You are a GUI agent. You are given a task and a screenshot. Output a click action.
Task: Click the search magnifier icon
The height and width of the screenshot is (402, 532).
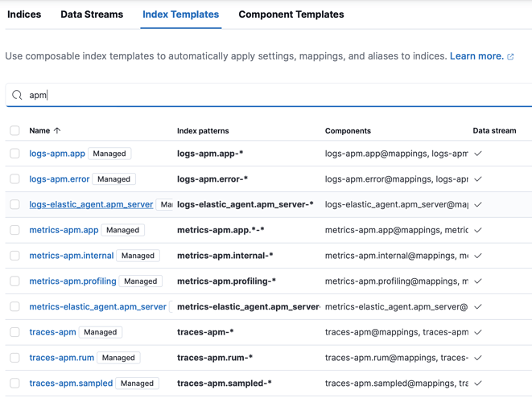pyautogui.click(x=17, y=95)
